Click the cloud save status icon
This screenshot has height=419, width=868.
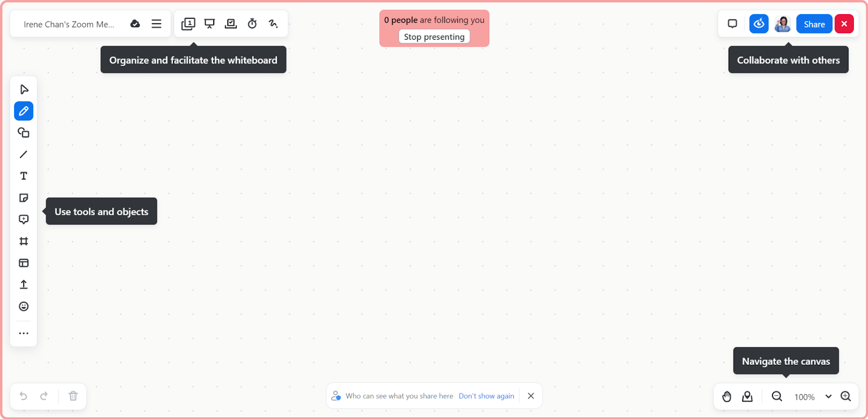[x=135, y=24]
